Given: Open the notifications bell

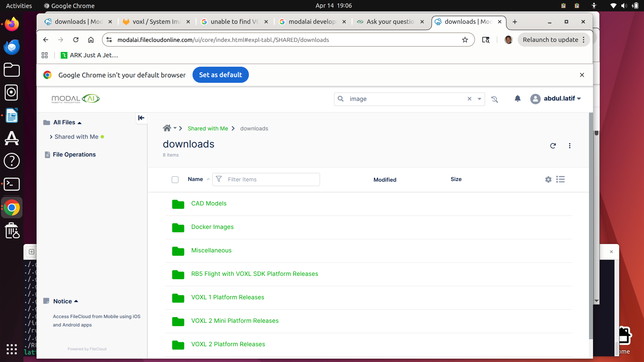Looking at the screenshot, I should 518,99.
